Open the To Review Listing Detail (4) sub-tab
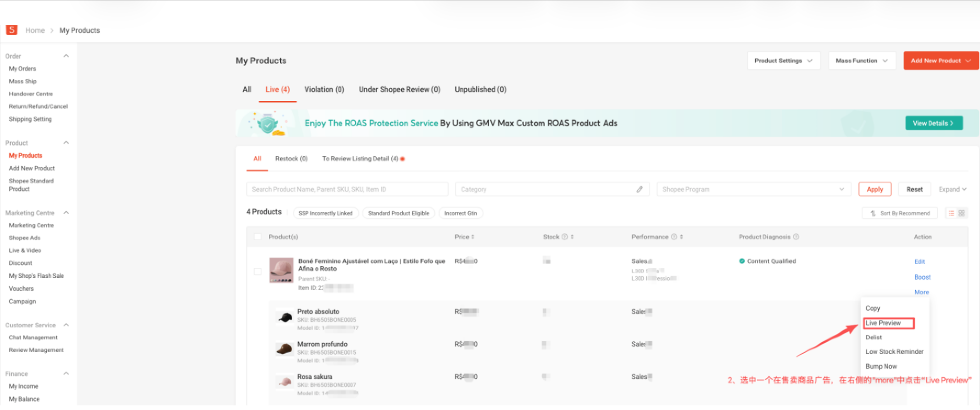The height and width of the screenshot is (410, 980). tap(360, 159)
